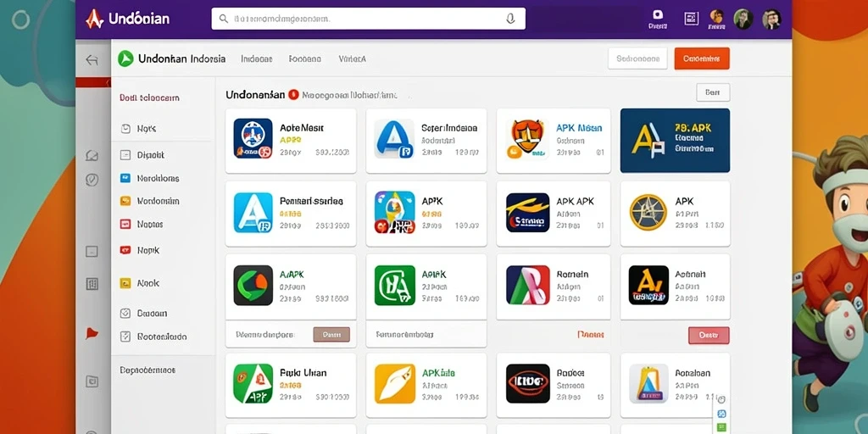Image resolution: width=868 pixels, height=434 pixels.
Task: Click the red Ooor button
Action: (x=709, y=335)
